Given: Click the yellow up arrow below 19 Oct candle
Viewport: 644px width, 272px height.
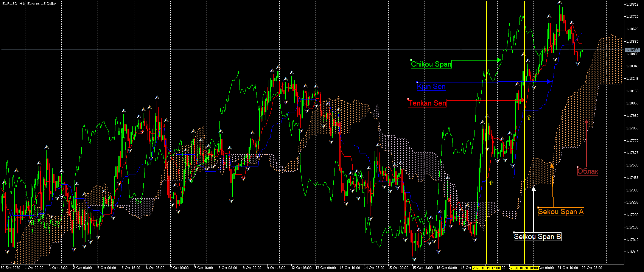Looking at the screenshot, I should (x=491, y=183).
